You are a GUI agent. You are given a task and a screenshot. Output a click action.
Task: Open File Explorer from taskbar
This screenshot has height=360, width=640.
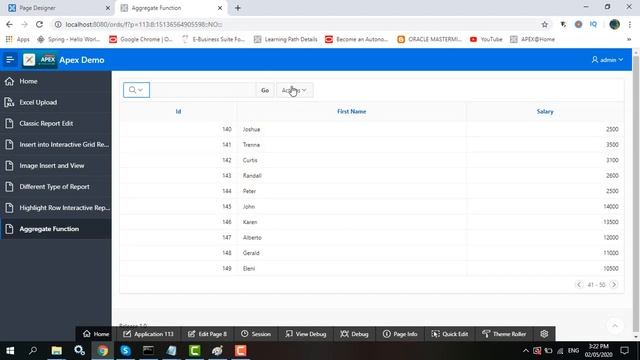(56, 351)
